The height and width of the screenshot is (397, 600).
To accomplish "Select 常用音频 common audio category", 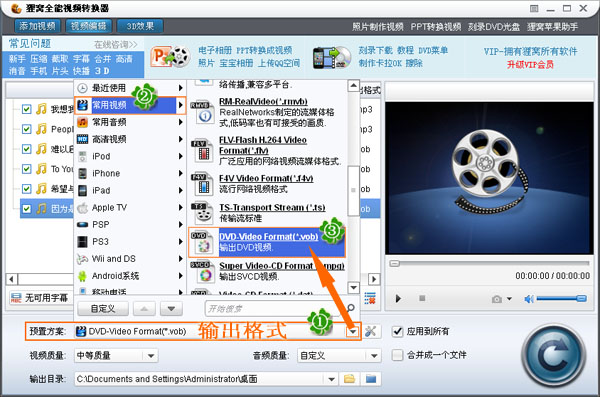I will (x=130, y=122).
